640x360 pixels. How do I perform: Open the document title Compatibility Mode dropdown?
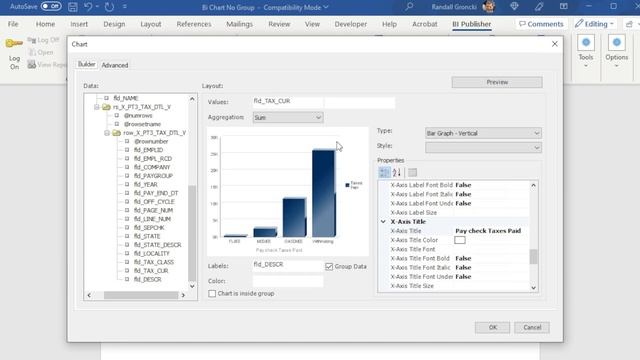pyautogui.click(x=326, y=7)
